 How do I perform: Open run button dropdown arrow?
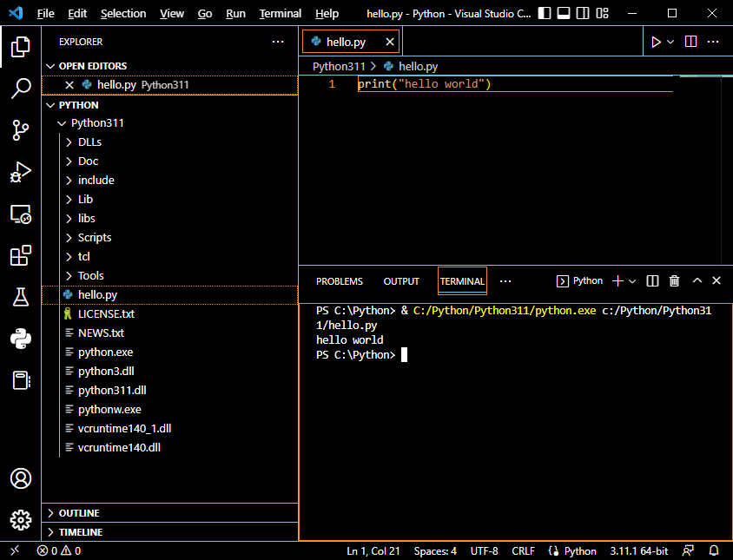[670, 42]
